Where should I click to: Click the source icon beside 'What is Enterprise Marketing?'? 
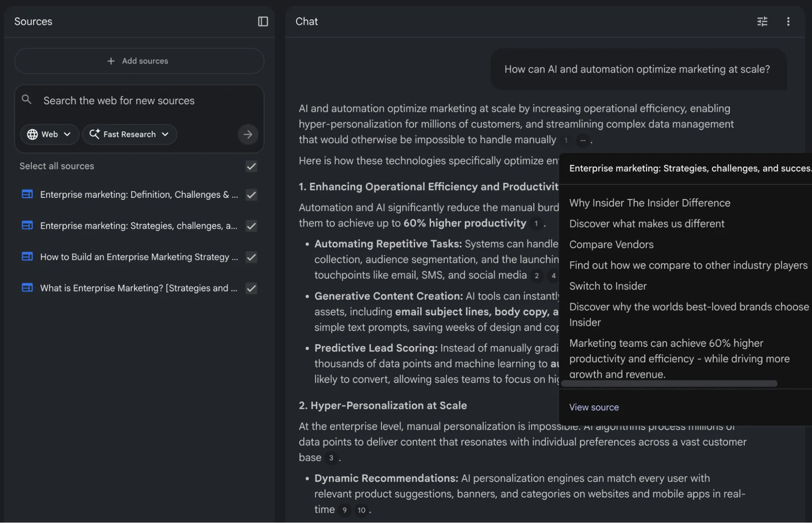(27, 288)
